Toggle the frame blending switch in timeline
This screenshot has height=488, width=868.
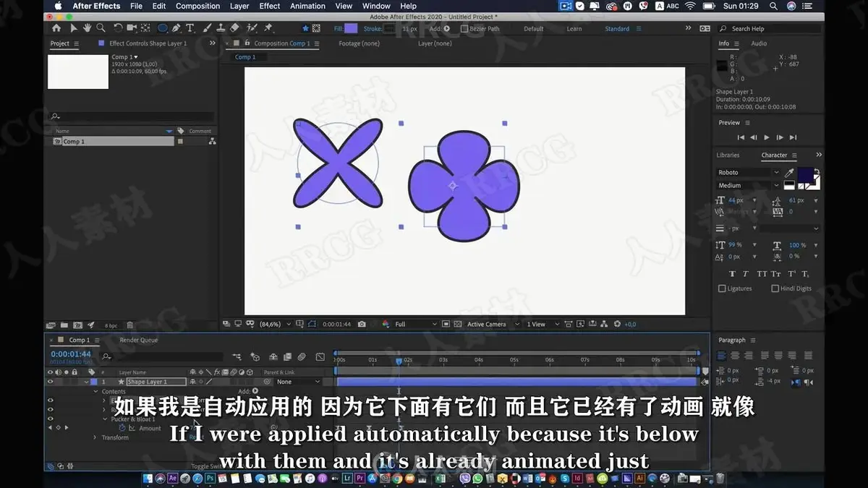point(287,356)
